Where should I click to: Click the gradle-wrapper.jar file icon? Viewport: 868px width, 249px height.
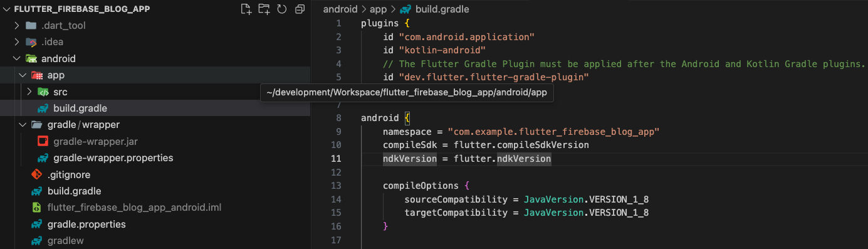pyautogui.click(x=43, y=141)
